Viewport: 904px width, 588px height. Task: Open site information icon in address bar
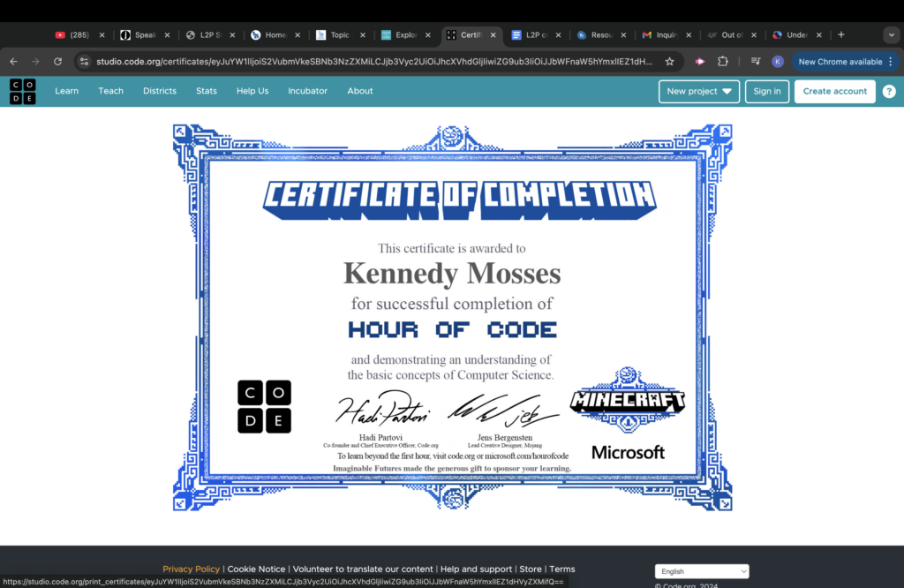[84, 62]
